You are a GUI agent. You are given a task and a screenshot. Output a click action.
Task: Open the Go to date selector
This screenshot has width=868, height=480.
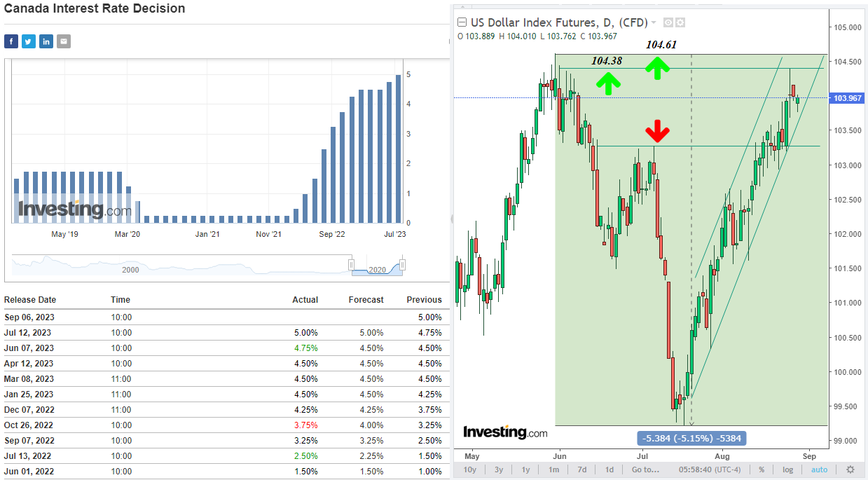[647, 469]
